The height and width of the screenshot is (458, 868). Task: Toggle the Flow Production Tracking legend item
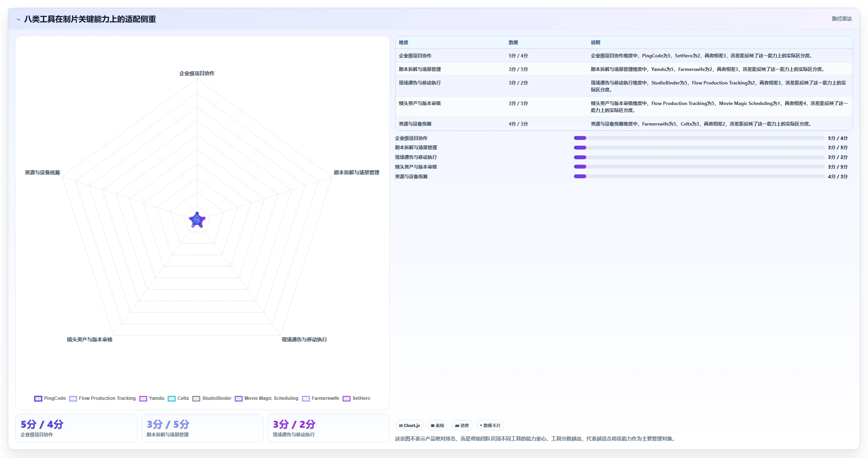pos(103,398)
